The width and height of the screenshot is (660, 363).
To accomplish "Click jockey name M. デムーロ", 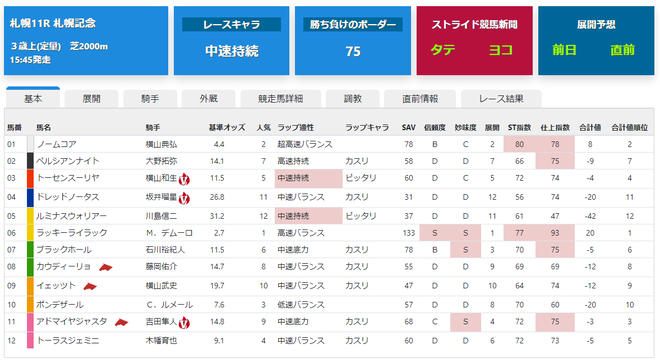I will (x=169, y=233).
